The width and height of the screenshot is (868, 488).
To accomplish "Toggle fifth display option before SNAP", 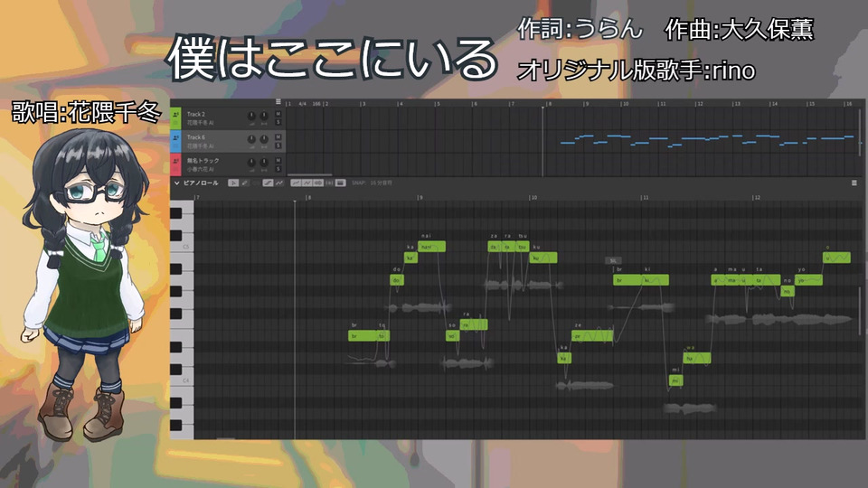I will tap(341, 183).
